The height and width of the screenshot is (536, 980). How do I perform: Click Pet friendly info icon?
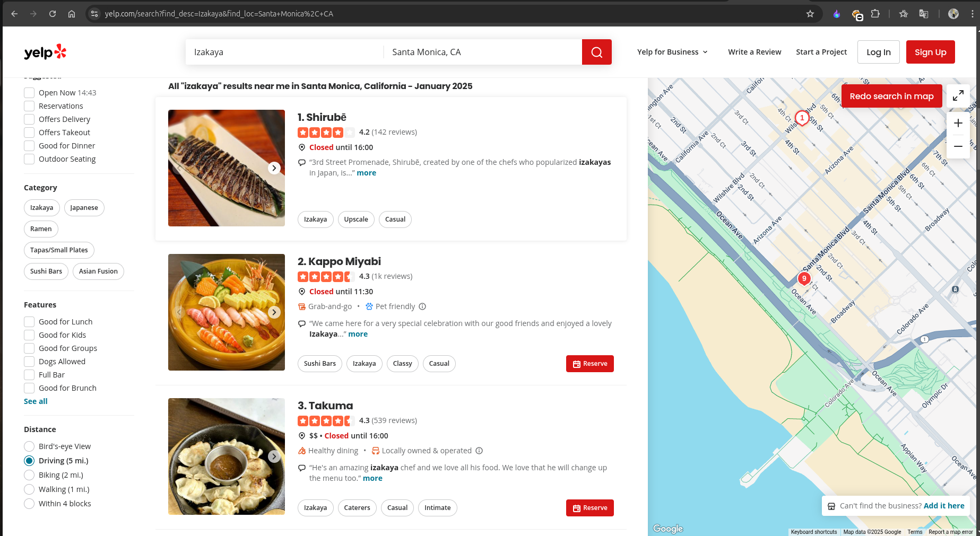(x=422, y=306)
